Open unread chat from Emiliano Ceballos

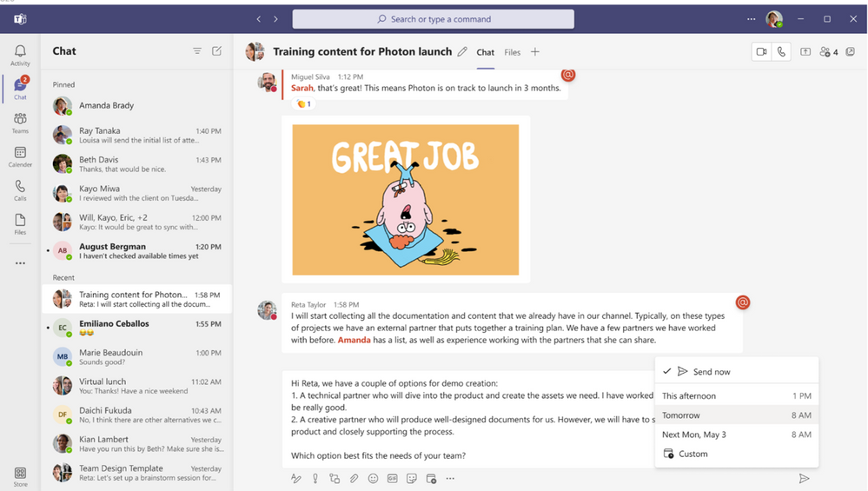[x=136, y=328]
